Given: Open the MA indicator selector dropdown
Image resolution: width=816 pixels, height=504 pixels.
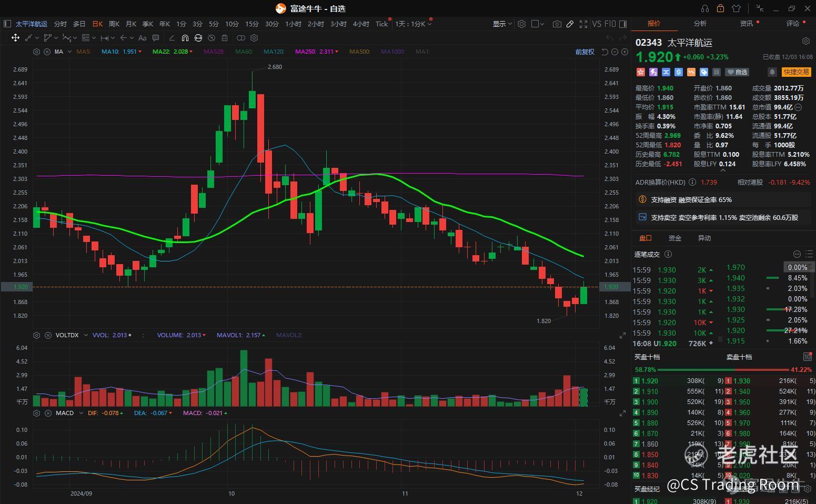Looking at the screenshot, I should (69, 52).
